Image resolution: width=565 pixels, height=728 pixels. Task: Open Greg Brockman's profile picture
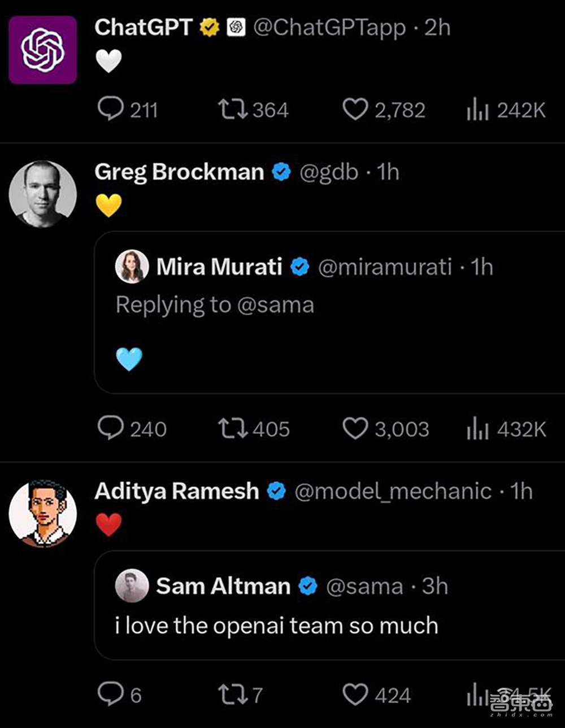[43, 194]
